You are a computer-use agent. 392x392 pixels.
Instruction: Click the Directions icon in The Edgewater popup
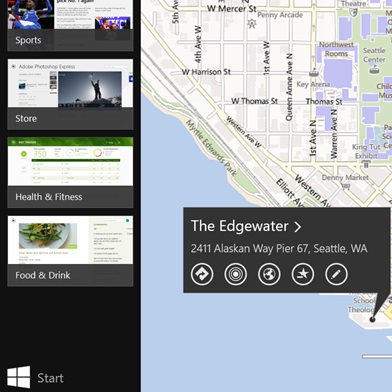click(x=202, y=274)
